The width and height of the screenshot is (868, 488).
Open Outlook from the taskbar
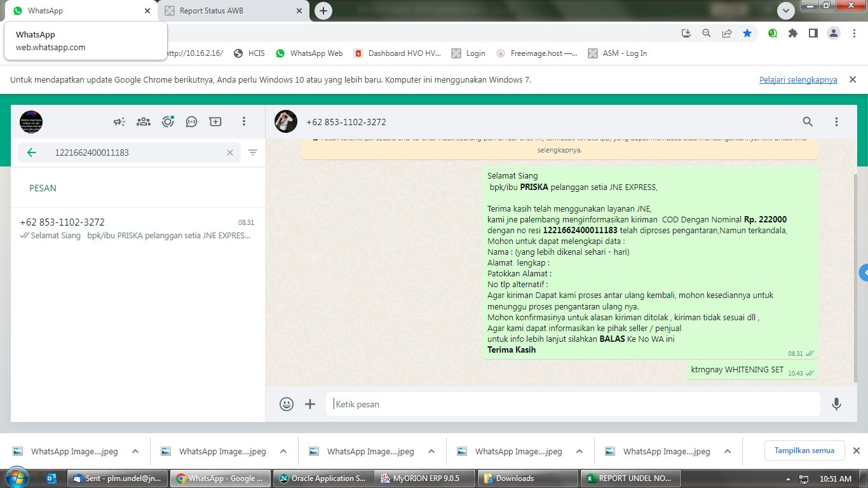coord(52,478)
